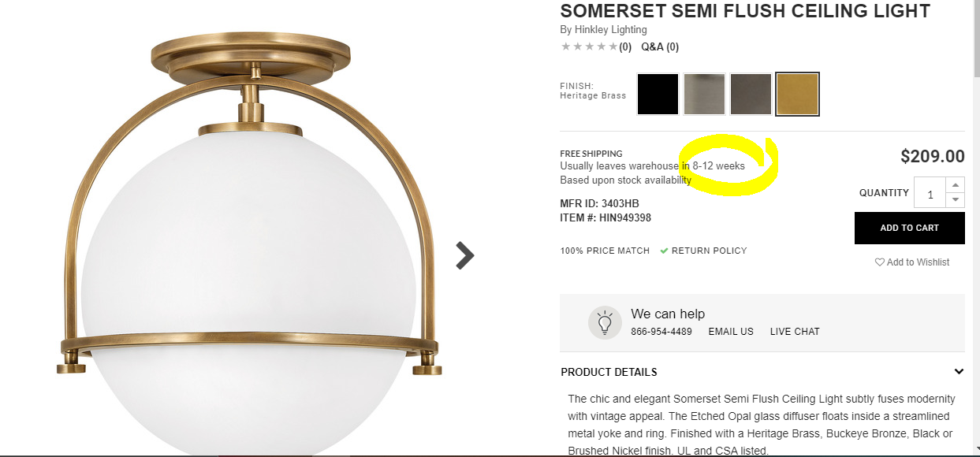This screenshot has height=457, width=980.
Task: Open the Q&A (0) link
Action: pyautogui.click(x=660, y=46)
